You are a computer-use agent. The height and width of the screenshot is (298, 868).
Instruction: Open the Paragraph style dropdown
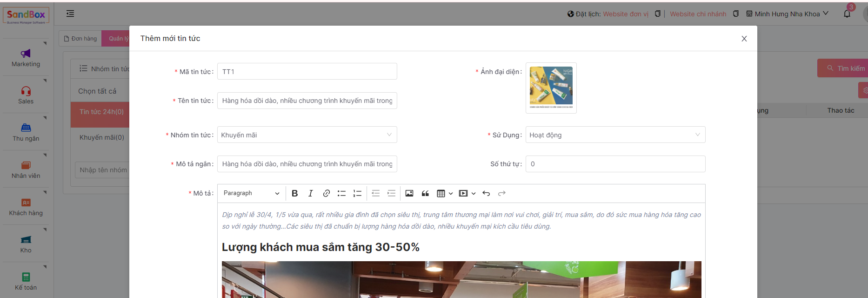(x=251, y=193)
